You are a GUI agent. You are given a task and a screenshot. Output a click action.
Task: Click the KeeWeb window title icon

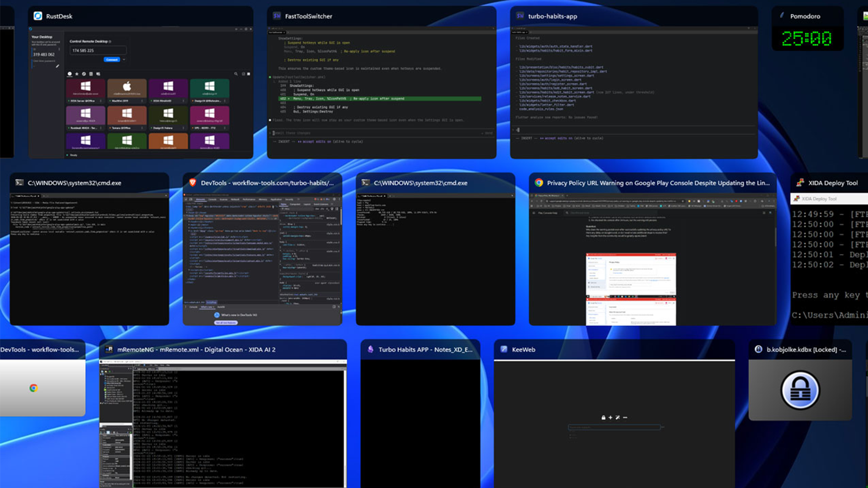tap(504, 349)
